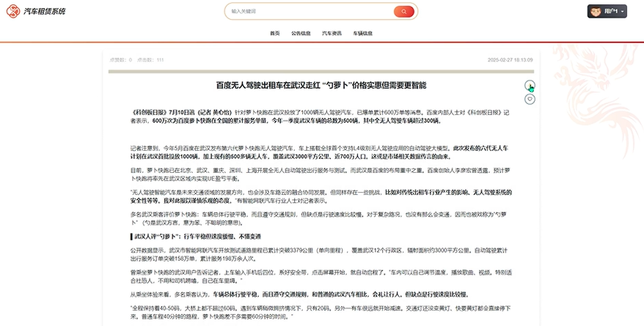Open 车辆信息 navigation item
644x326 pixels.
(x=362, y=33)
